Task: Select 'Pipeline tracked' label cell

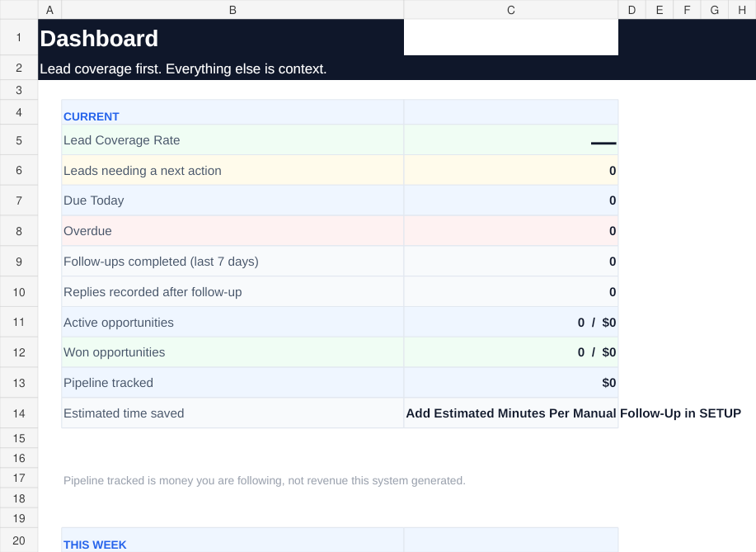Action: [232, 383]
